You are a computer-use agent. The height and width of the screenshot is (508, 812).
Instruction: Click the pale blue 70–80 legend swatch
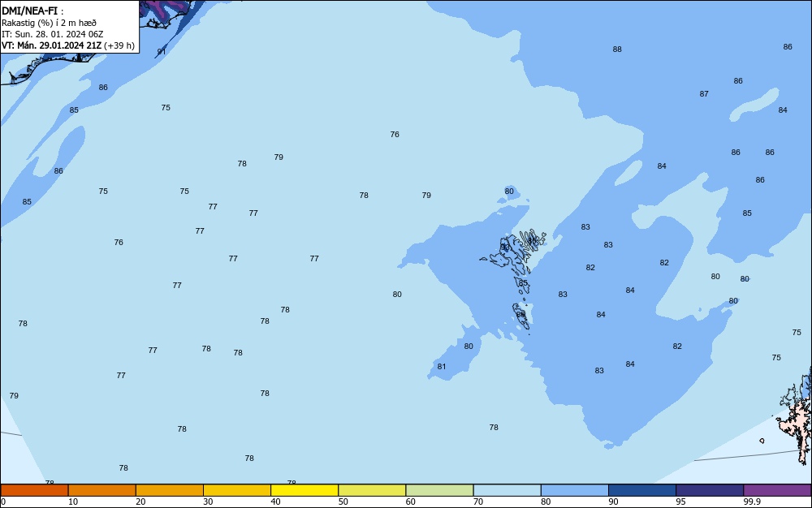pos(507,490)
